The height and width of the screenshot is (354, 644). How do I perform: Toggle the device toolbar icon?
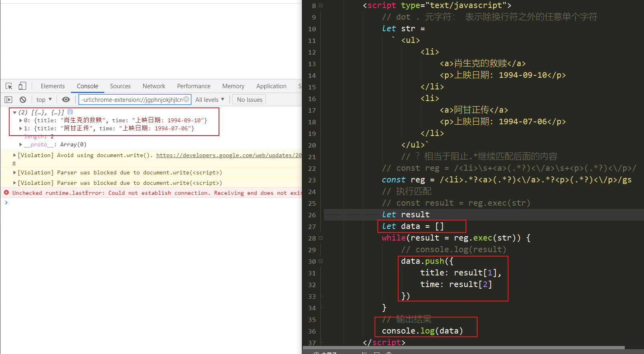(x=22, y=86)
